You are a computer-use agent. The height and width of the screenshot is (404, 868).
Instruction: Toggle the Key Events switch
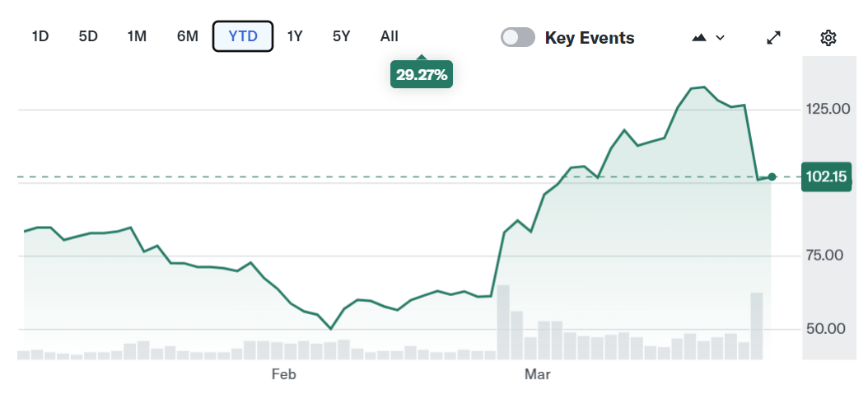tap(518, 37)
